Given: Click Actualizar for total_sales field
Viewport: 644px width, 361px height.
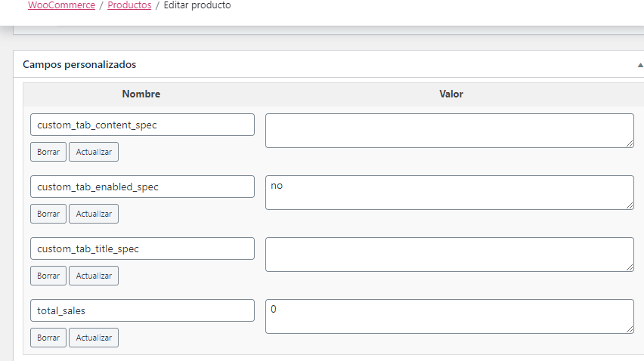Looking at the screenshot, I should pyautogui.click(x=94, y=338).
